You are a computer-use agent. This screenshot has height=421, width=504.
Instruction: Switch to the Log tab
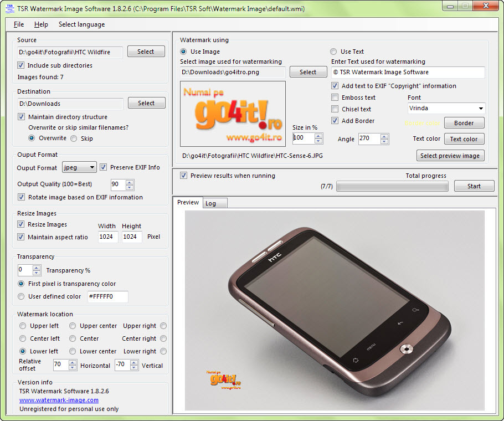[215, 203]
